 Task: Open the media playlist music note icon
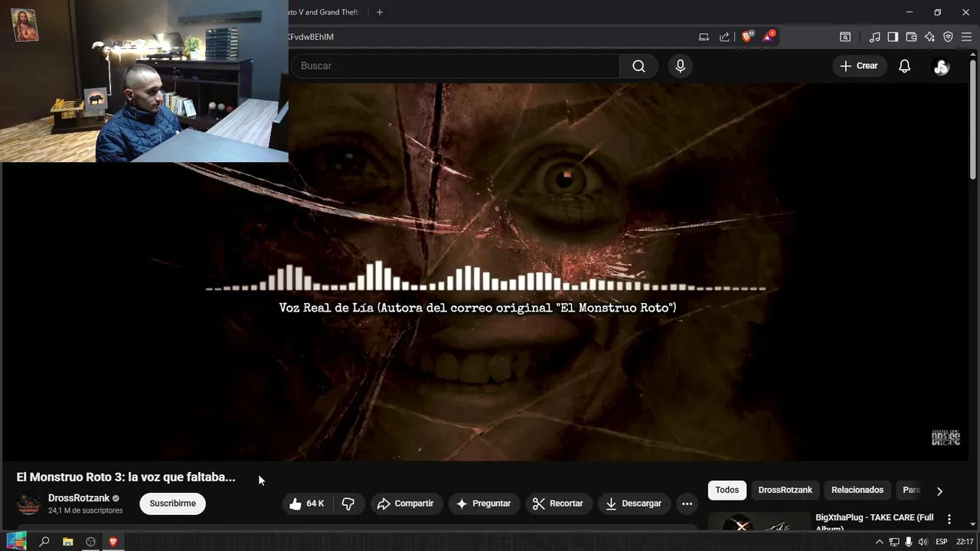coord(874,37)
